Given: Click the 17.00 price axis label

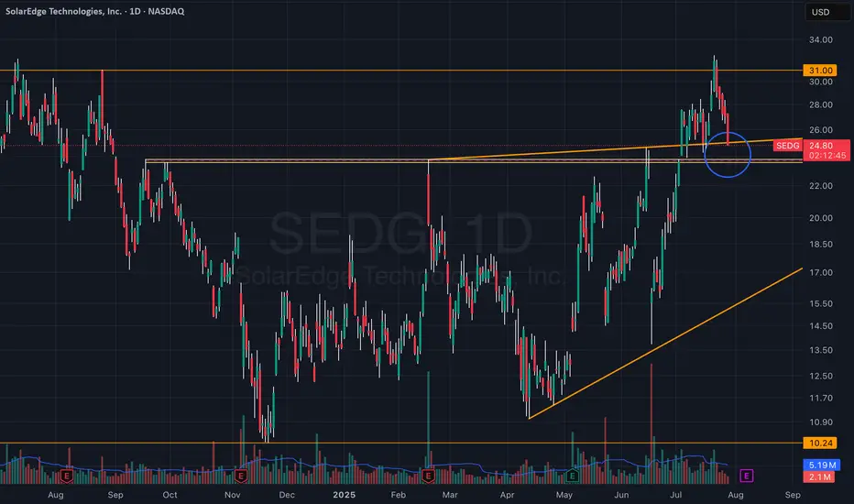Looking at the screenshot, I should tap(821, 272).
